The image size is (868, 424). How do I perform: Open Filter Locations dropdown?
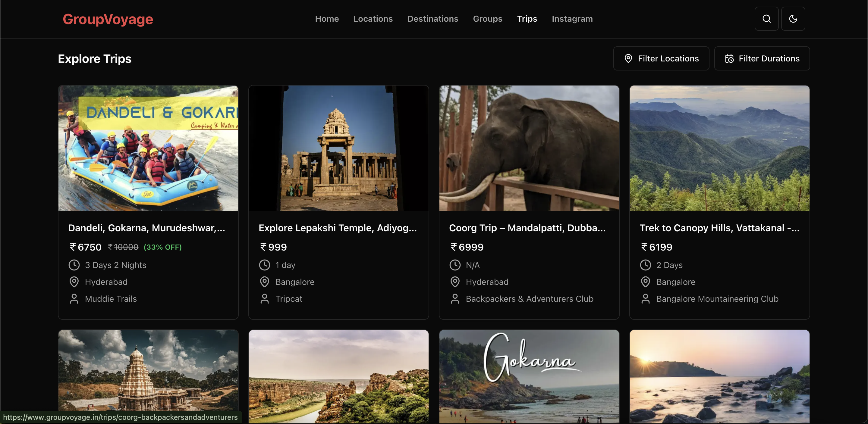[x=661, y=59]
